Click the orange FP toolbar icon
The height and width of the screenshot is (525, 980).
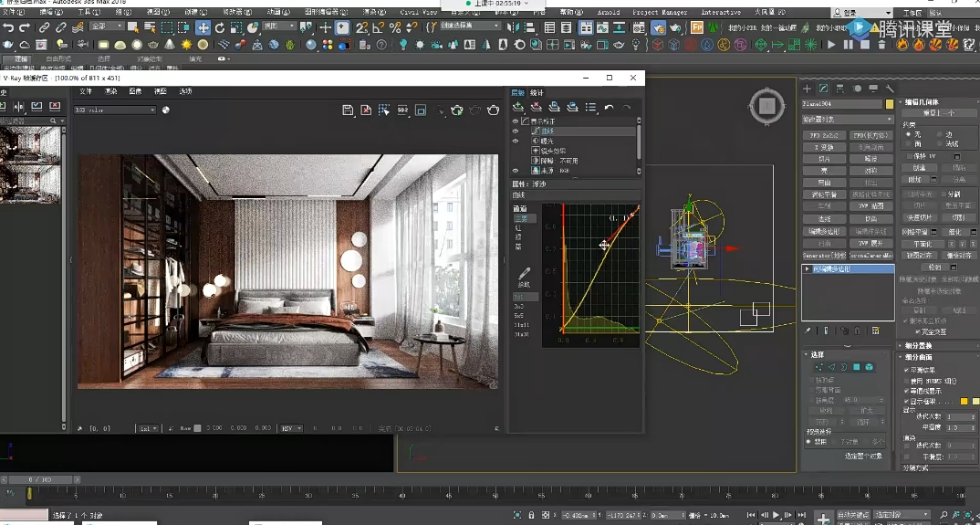[x=697, y=27]
